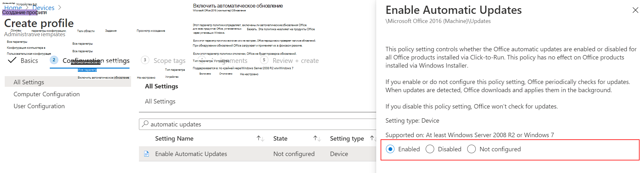The height and width of the screenshot is (173, 644).
Task: Click the Setting Name column header
Action: coord(174,138)
